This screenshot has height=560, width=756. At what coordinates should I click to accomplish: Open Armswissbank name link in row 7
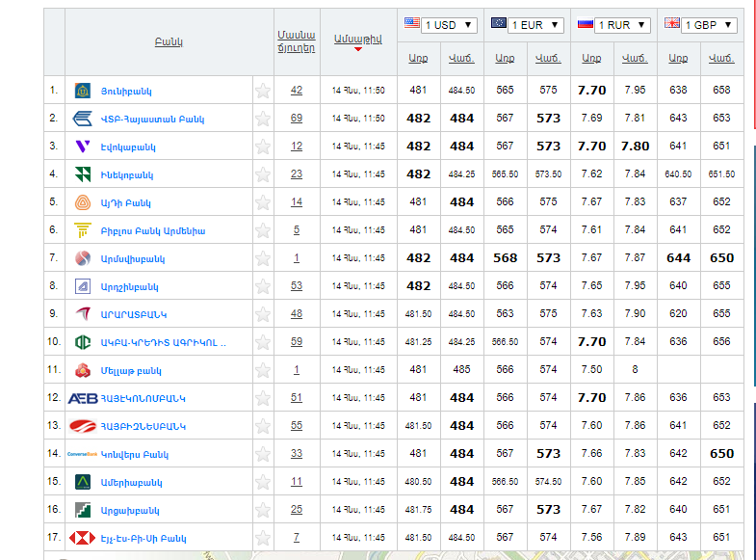[133, 259]
